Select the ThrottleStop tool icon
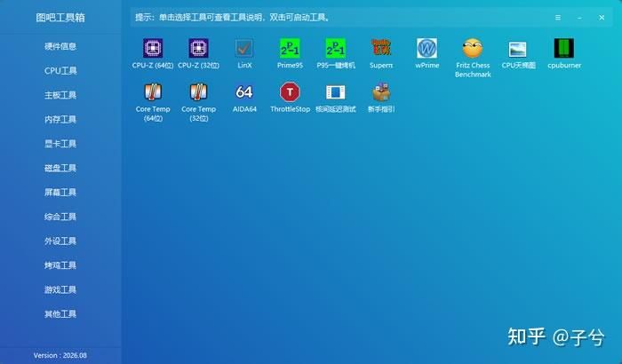 pyautogui.click(x=290, y=92)
